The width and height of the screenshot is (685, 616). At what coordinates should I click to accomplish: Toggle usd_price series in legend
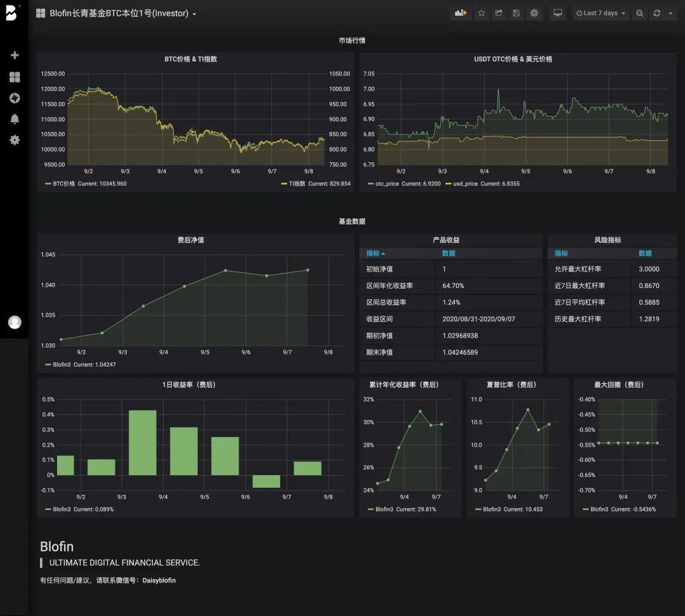[465, 184]
